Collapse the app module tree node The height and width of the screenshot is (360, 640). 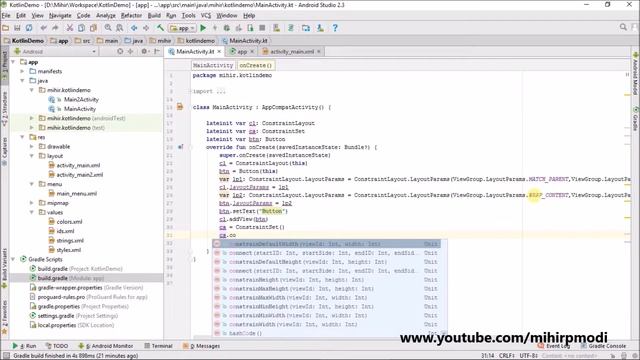coord(13,62)
